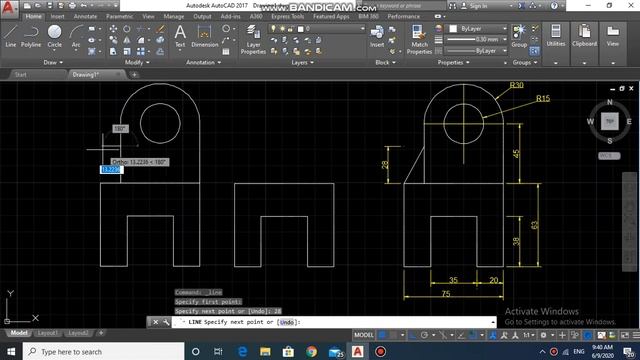
Task: Select the Rotate tool in Modify panel
Action: click(127, 29)
